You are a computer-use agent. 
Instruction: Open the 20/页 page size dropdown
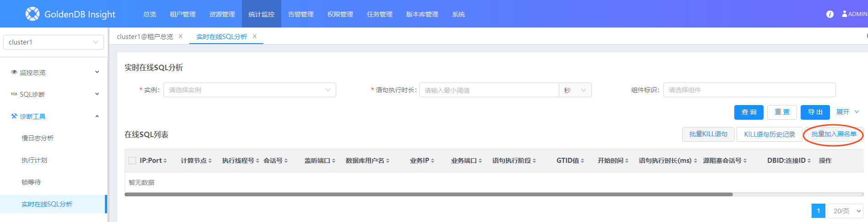[x=845, y=211]
